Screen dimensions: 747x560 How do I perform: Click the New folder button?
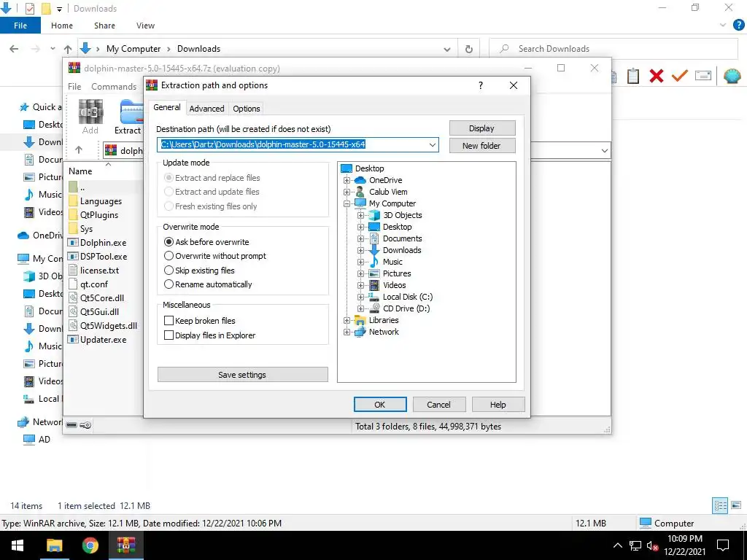pyautogui.click(x=481, y=146)
